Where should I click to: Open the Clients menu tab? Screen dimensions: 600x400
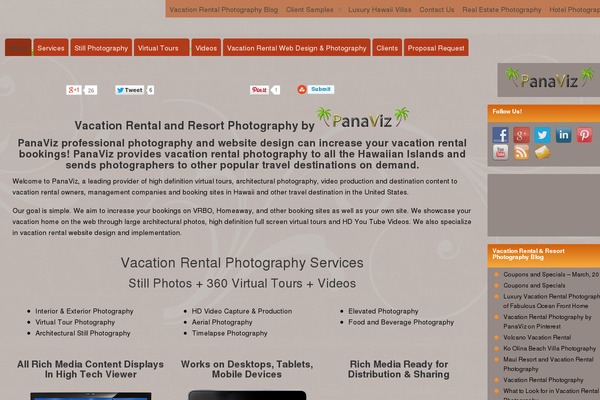click(x=387, y=47)
